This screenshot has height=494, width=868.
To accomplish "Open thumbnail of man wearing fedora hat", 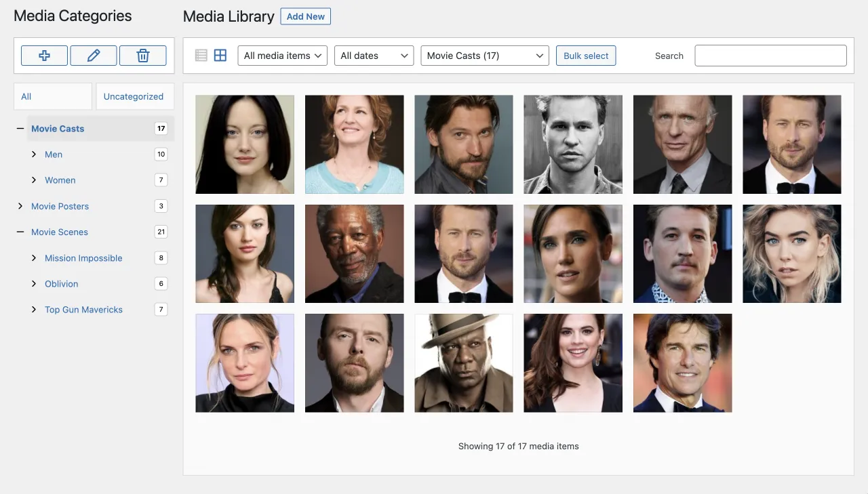I will (464, 363).
